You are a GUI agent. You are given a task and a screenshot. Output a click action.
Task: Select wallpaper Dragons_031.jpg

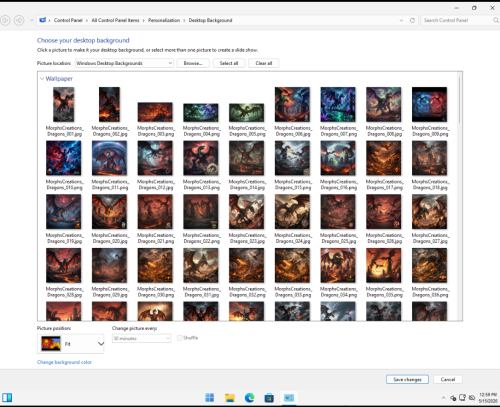[201, 265]
